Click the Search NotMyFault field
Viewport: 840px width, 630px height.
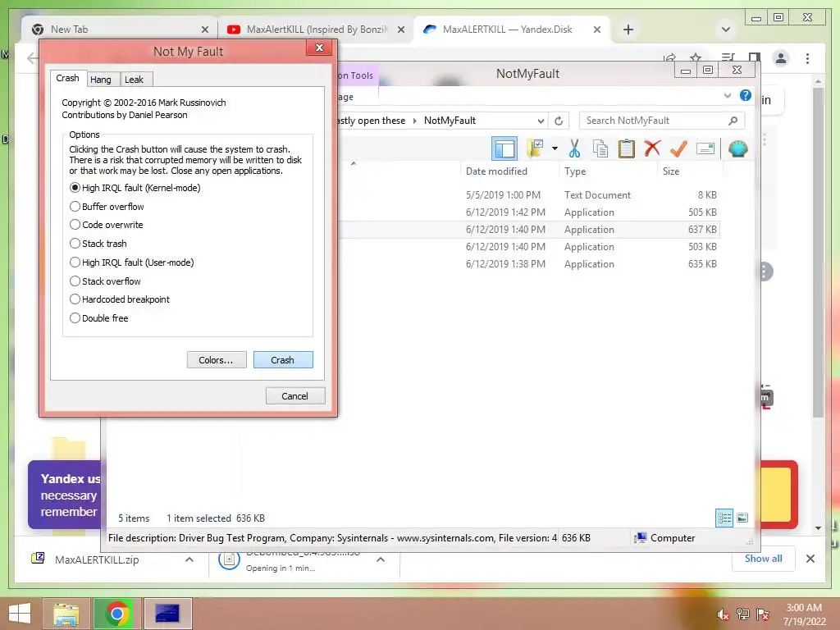point(662,121)
